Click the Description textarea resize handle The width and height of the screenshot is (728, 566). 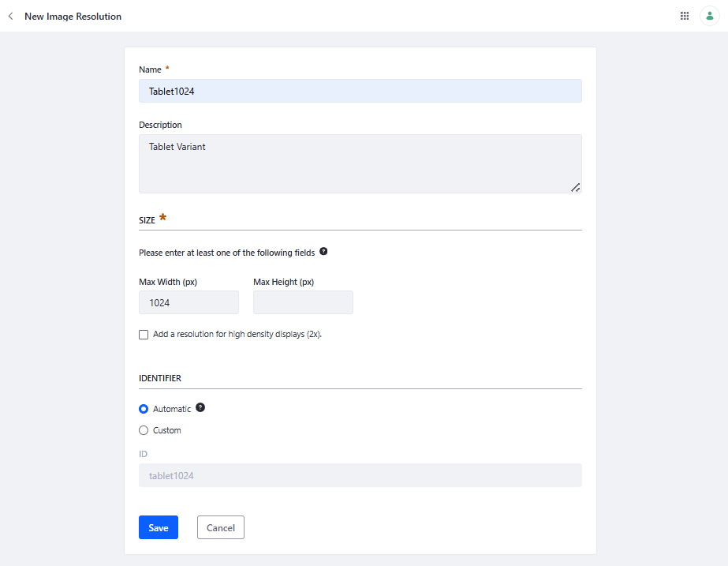(576, 188)
